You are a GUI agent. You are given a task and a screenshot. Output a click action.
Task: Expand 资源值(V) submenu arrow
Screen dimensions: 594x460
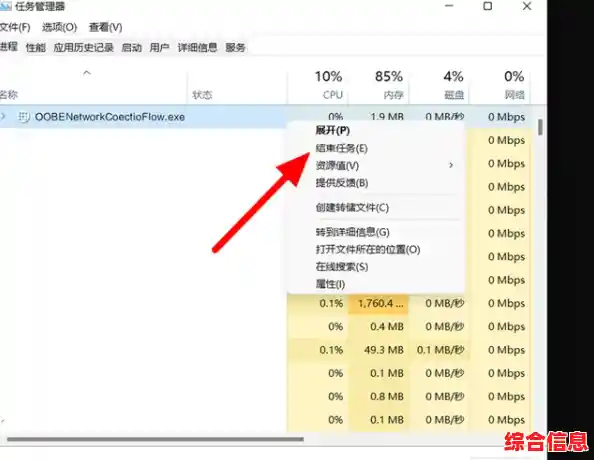(x=451, y=165)
